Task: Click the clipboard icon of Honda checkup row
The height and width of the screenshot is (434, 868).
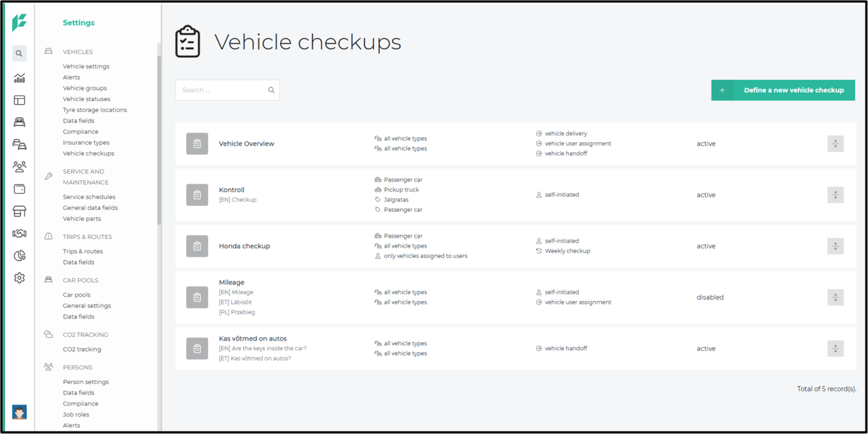Action: 197,246
